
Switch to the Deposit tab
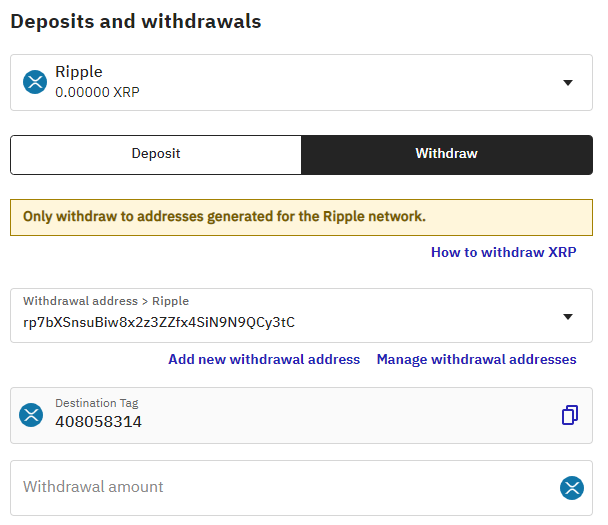(156, 155)
